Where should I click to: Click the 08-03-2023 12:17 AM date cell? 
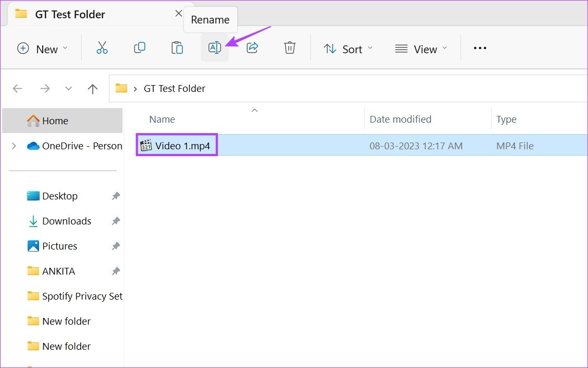click(416, 146)
